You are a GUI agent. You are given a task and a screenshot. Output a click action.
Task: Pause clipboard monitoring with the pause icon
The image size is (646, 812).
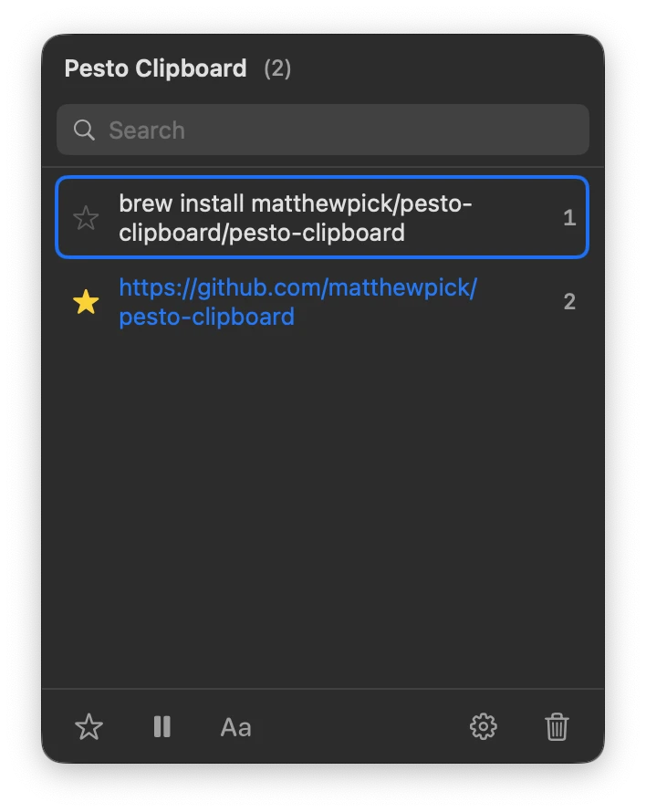click(x=162, y=726)
